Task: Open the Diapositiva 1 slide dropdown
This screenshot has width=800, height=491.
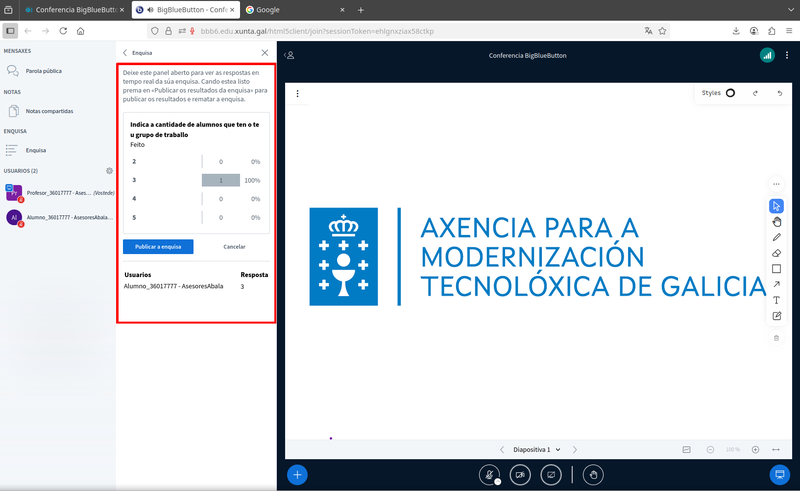Action: click(x=537, y=450)
